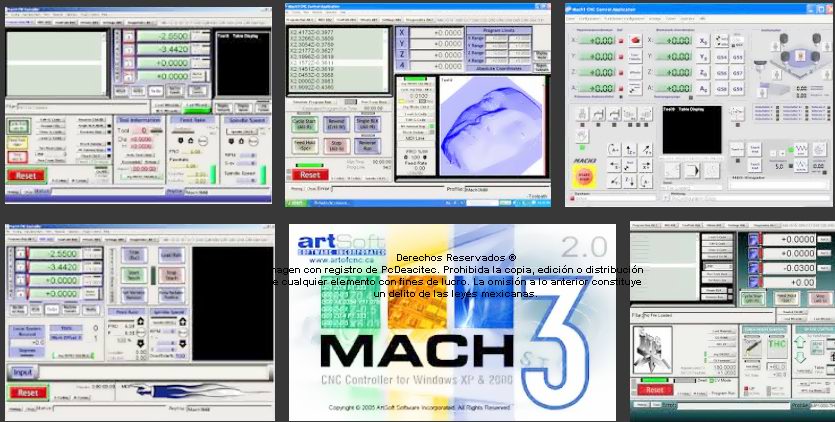Select G58 offset button

pos(721,88)
